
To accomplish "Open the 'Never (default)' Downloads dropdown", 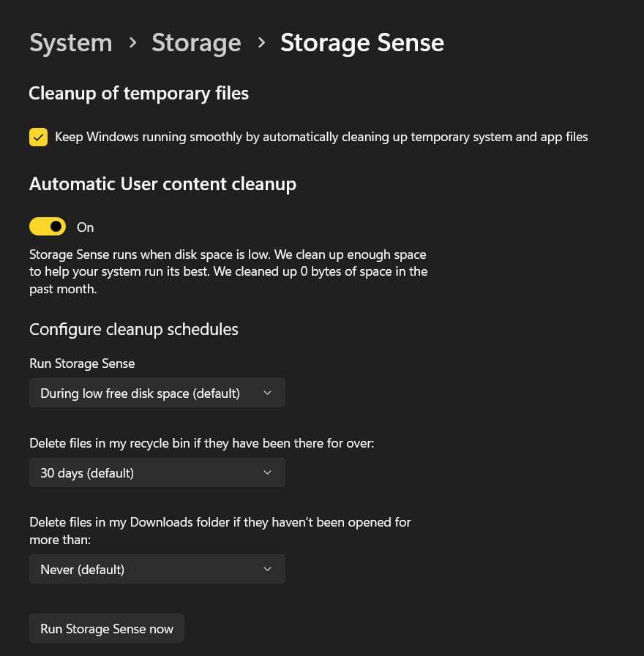I will click(157, 569).
